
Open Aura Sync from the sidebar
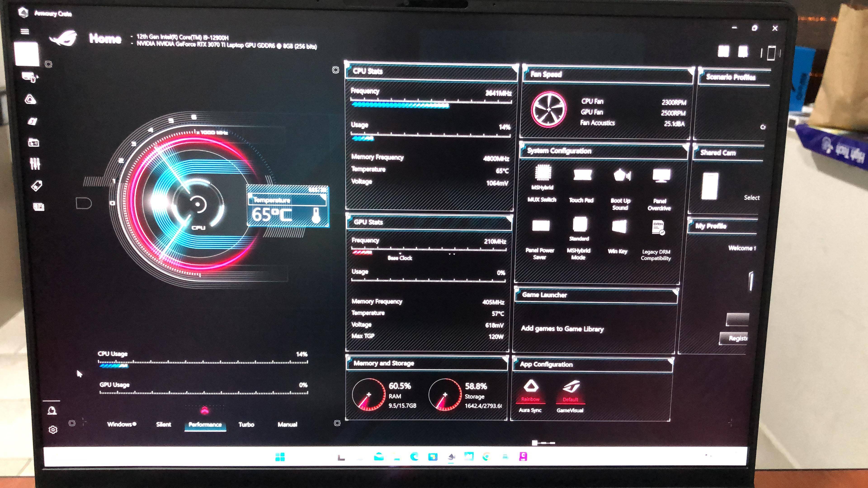[31, 99]
